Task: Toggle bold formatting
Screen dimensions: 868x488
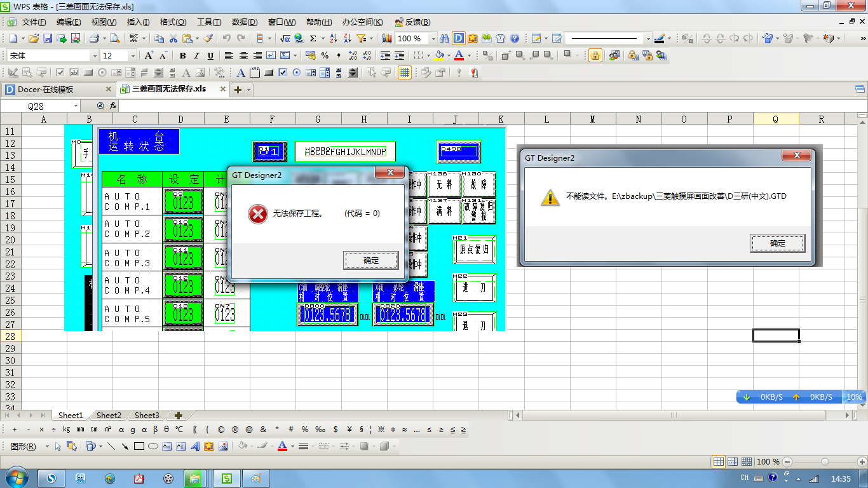Action: tap(182, 56)
